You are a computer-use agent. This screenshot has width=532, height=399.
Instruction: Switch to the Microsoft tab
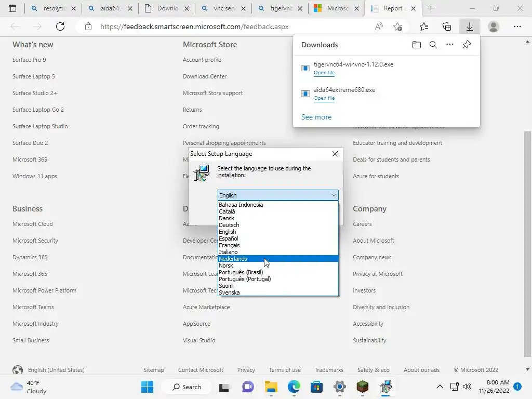point(336,8)
